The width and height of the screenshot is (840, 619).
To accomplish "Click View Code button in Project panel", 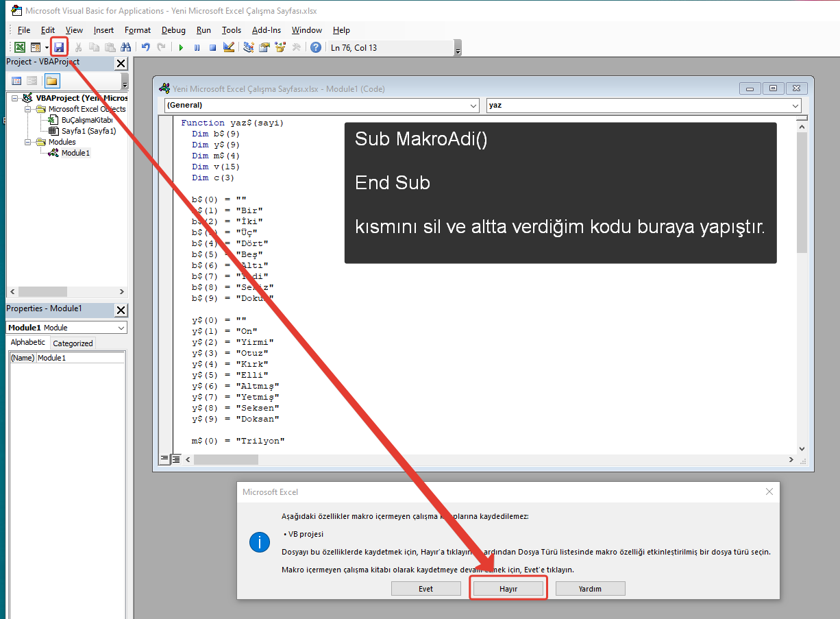I will point(16,81).
